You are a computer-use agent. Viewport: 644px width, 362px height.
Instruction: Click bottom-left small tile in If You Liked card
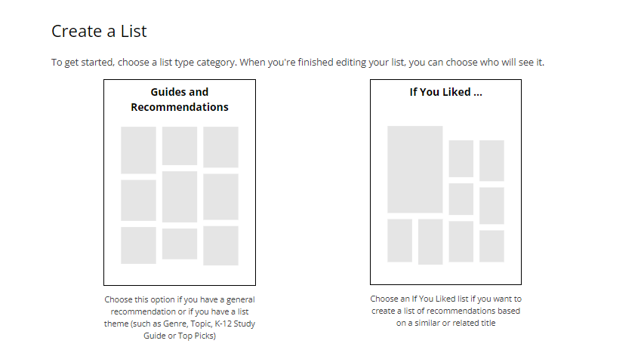click(x=399, y=241)
